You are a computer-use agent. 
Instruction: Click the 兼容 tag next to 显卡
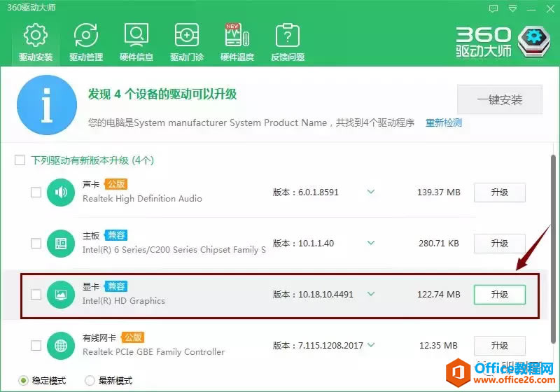coord(116,286)
